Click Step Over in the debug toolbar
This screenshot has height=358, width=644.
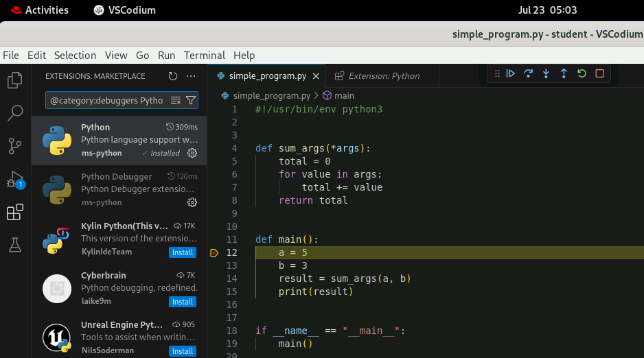coord(529,73)
